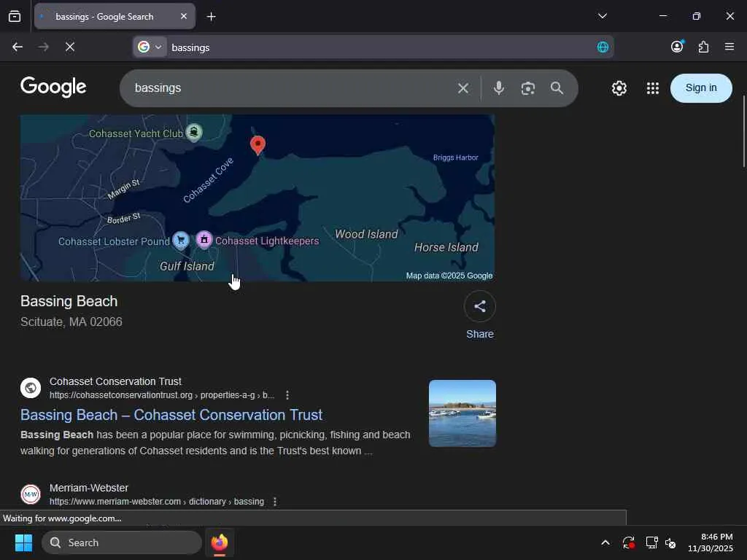Click the Cohasset Lightkeepers map marker
Screen dimensions: 747x560
[x=204, y=240]
